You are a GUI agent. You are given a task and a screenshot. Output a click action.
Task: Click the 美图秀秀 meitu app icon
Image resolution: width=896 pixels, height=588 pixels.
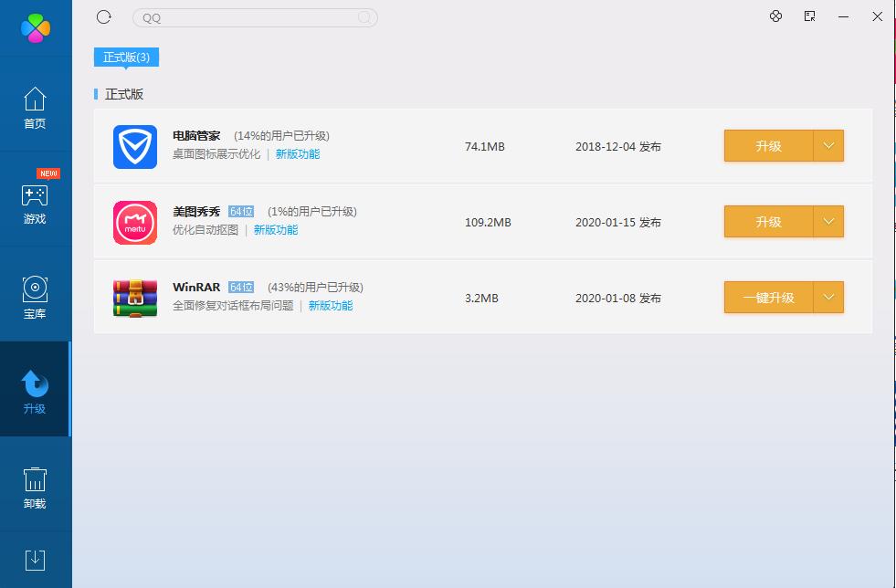pyautogui.click(x=135, y=222)
